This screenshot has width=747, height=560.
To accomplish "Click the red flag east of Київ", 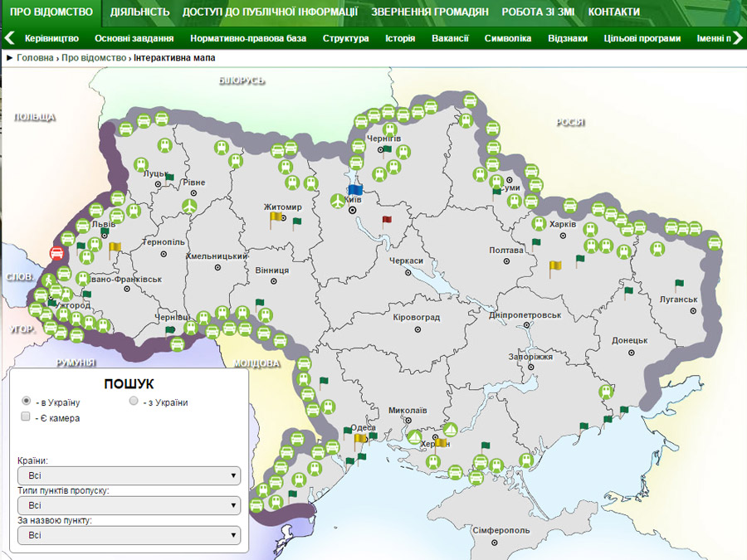I will click(x=386, y=221).
